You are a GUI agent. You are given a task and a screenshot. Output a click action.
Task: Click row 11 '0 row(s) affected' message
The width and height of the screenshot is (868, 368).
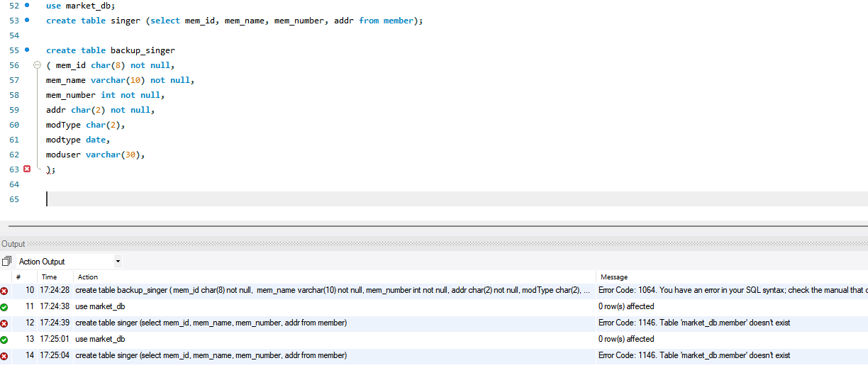tap(627, 306)
